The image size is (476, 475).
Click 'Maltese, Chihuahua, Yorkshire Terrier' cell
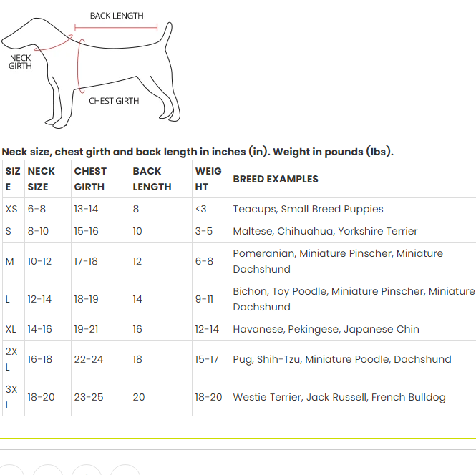pyautogui.click(x=325, y=231)
